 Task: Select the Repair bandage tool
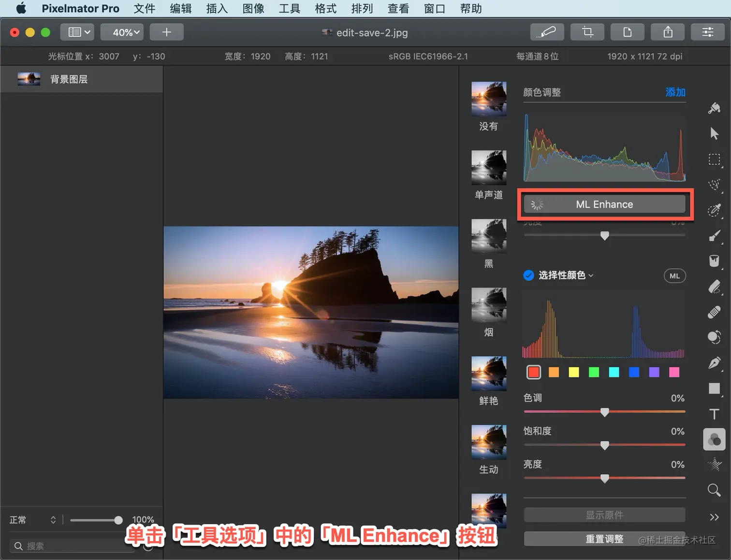714,312
